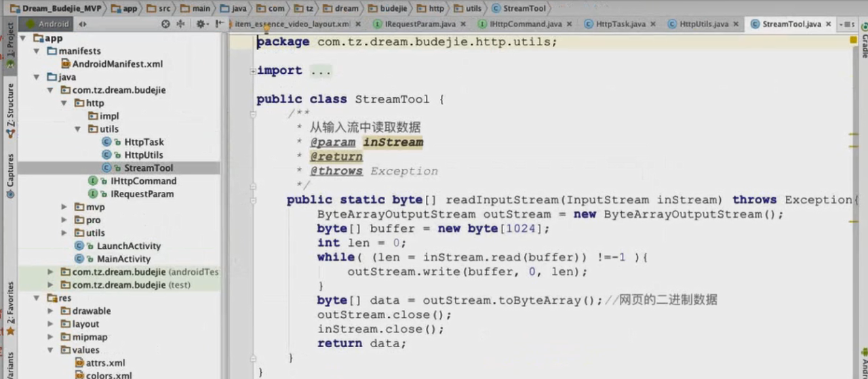Close the IRequestParam.java tab
Viewport: 868px width, 379px height.
pyautogui.click(x=463, y=24)
